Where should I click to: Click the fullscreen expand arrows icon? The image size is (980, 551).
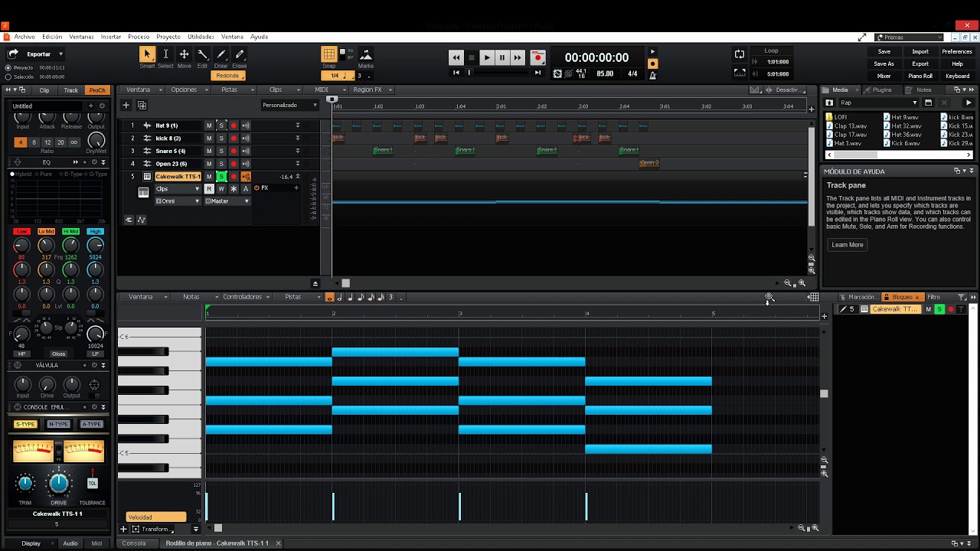coord(862,37)
